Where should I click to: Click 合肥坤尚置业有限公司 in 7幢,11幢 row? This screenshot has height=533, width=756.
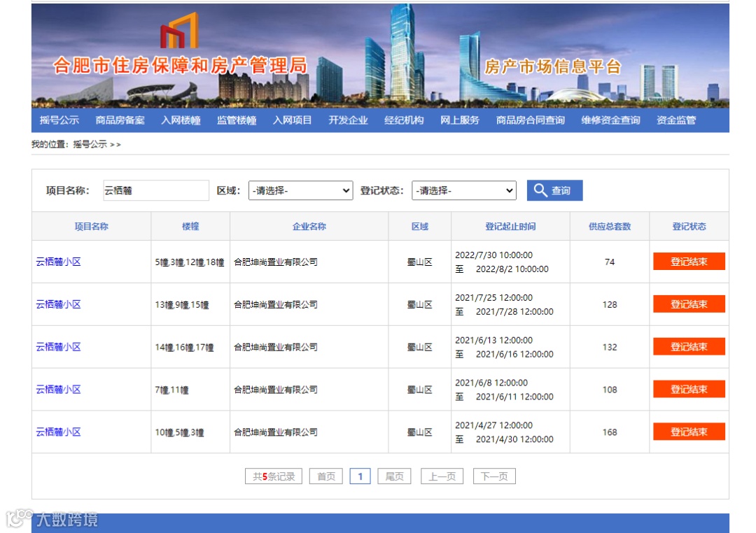[x=276, y=390]
